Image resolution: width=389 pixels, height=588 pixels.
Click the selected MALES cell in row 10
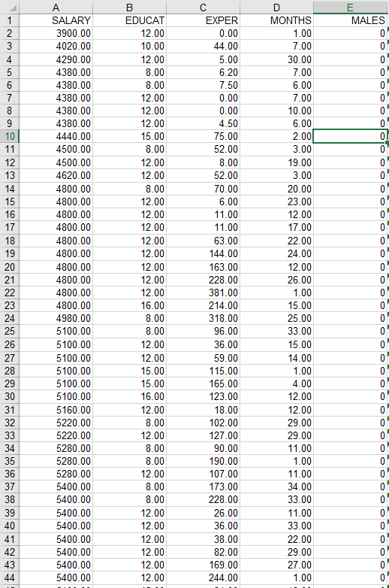click(351, 136)
